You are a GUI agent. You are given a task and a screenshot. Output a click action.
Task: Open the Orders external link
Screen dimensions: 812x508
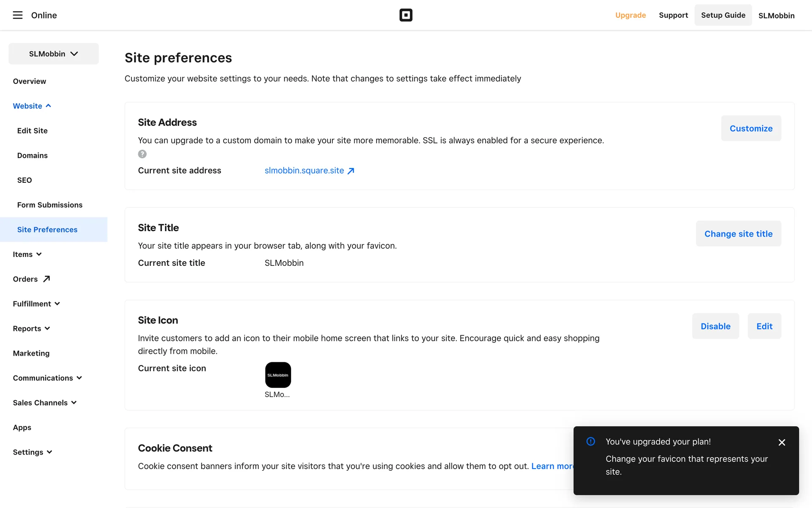(x=31, y=279)
